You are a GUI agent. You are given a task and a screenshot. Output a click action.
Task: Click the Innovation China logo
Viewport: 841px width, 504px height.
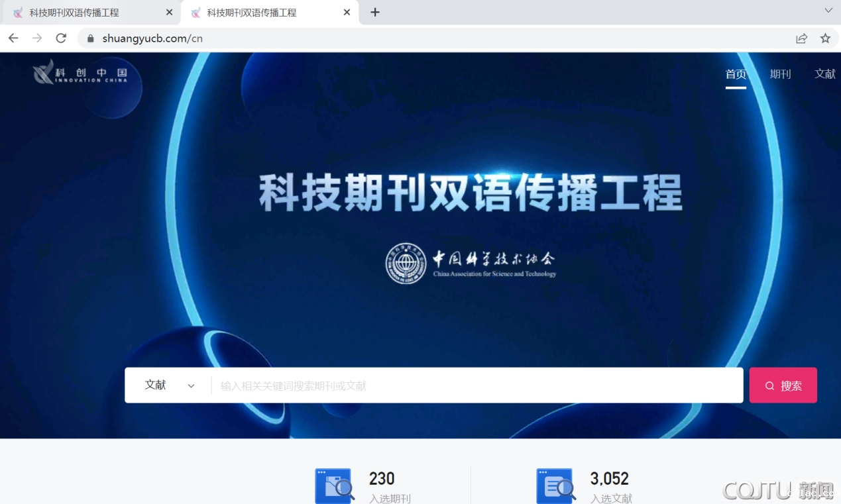(80, 72)
